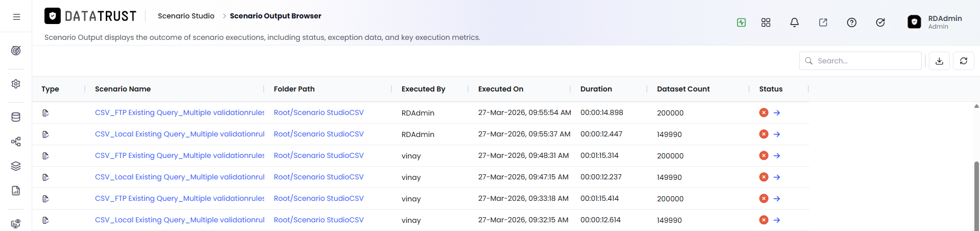Click the DATATRUST shield logo

tap(53, 16)
